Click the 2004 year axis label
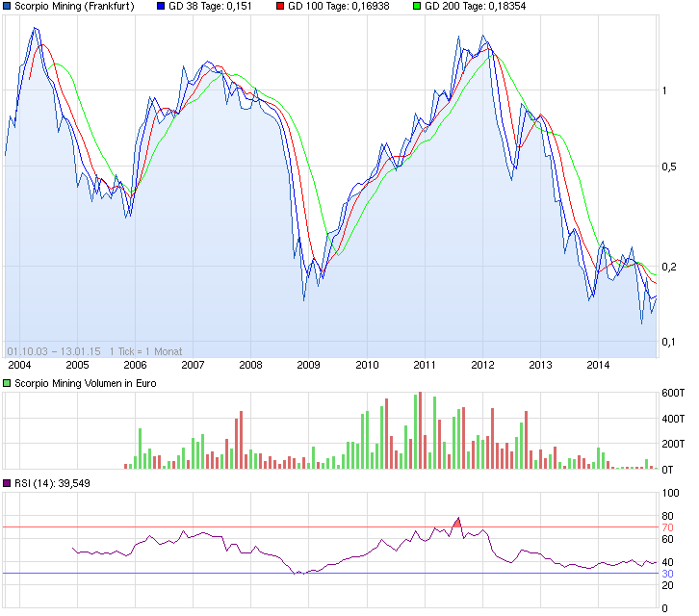 [19, 365]
